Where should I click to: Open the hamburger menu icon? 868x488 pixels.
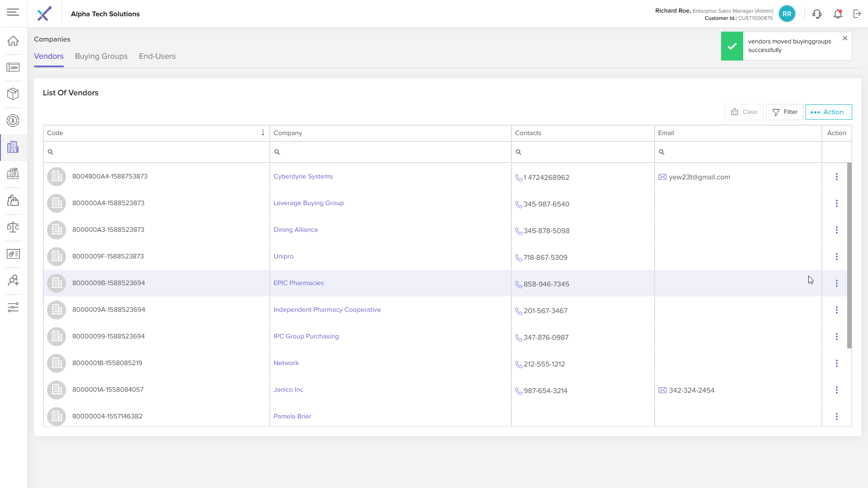[13, 12]
